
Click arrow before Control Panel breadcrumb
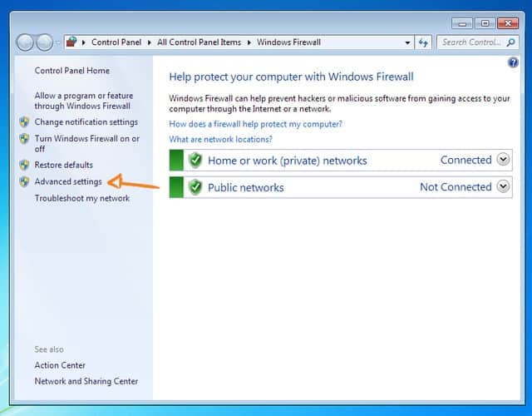[x=83, y=42]
